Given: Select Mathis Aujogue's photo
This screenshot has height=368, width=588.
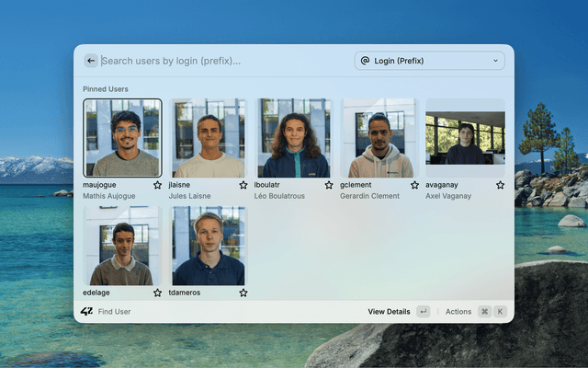Looking at the screenshot, I should 122,138.
